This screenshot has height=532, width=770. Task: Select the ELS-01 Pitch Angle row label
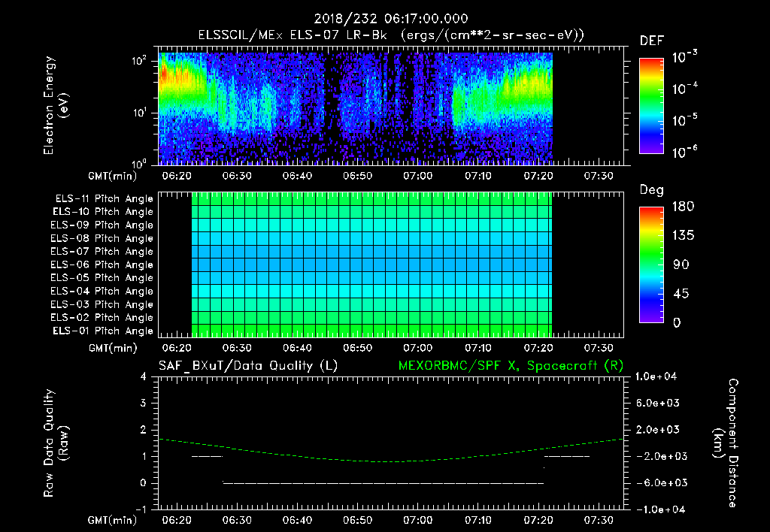103,331
